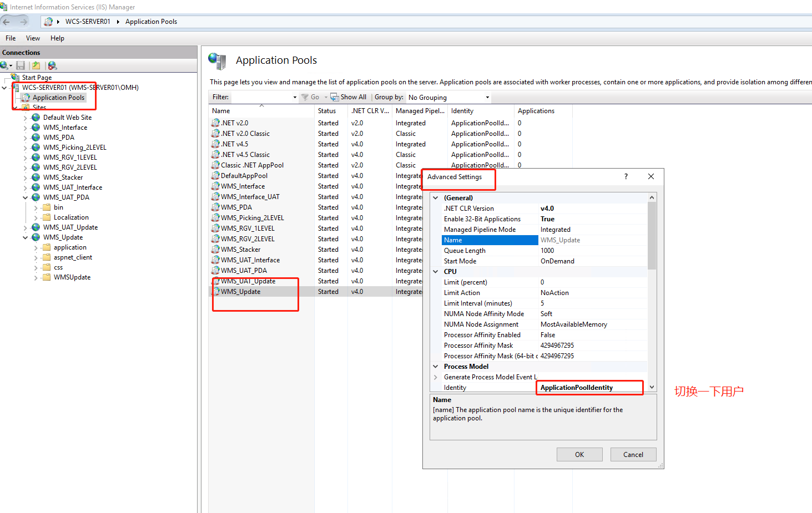The image size is (812, 513).
Task: Click the app pool icon for .NET v2.0
Action: point(215,123)
